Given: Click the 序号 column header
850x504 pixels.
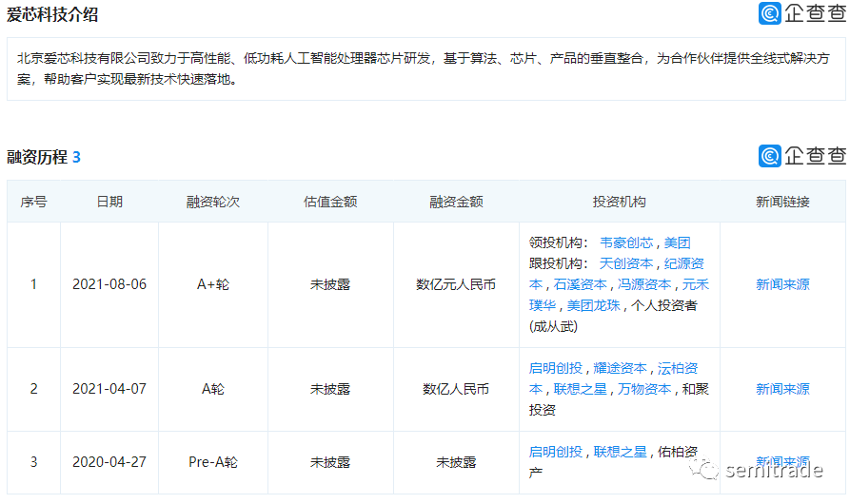Looking at the screenshot, I should pos(33,202).
